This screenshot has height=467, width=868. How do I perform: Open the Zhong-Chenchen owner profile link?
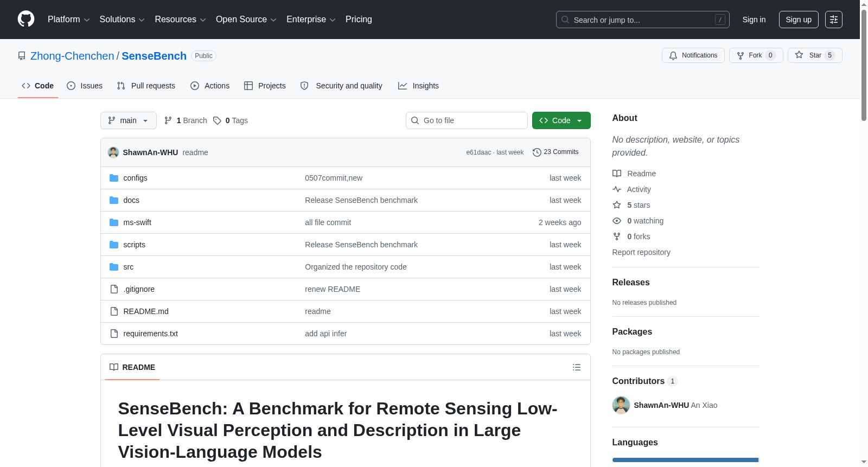(x=72, y=56)
